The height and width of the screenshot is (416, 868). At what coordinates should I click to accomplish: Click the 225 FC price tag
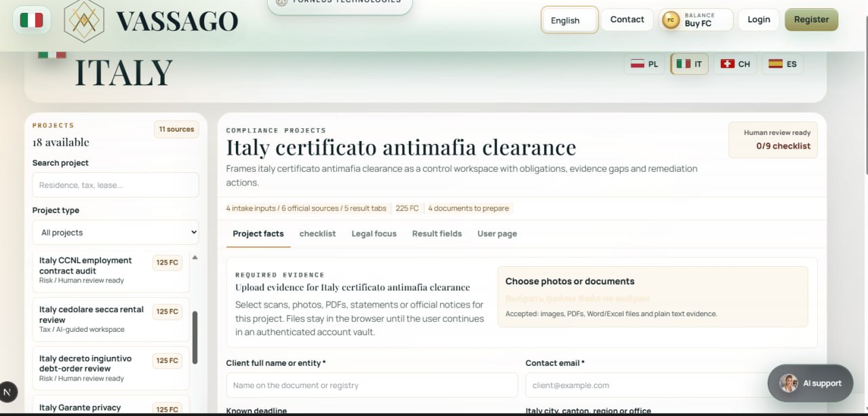coord(407,208)
